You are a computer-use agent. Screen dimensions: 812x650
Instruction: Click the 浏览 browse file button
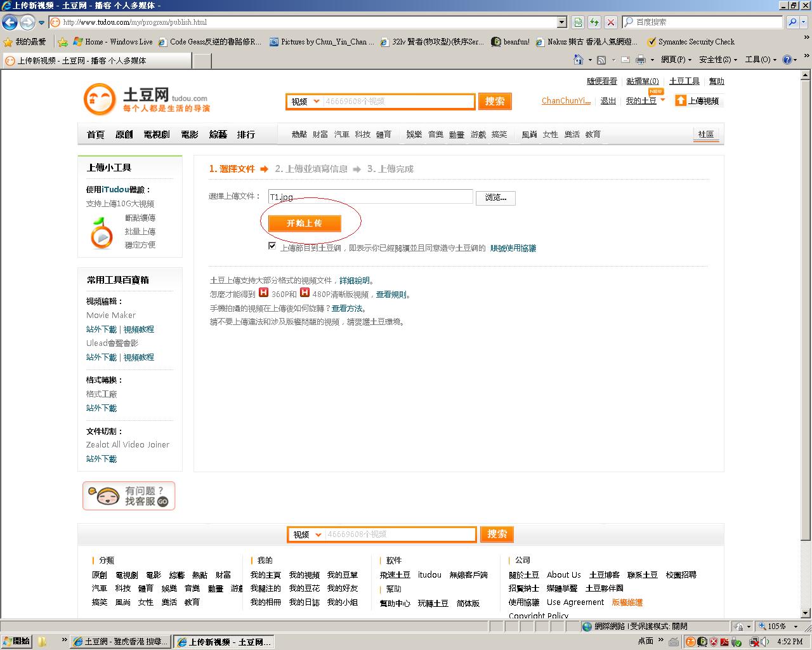click(495, 197)
